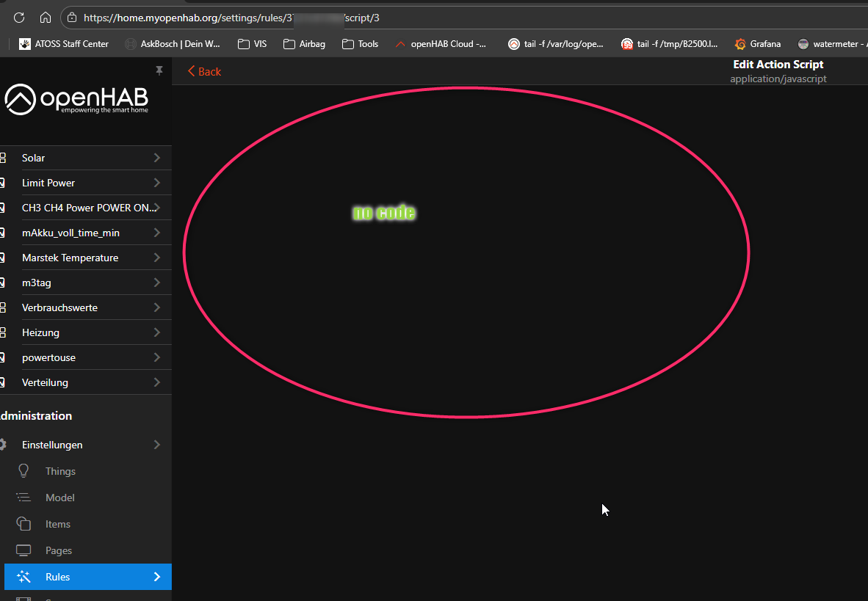Expand the Solar page chevron
868x601 pixels.
click(x=156, y=158)
